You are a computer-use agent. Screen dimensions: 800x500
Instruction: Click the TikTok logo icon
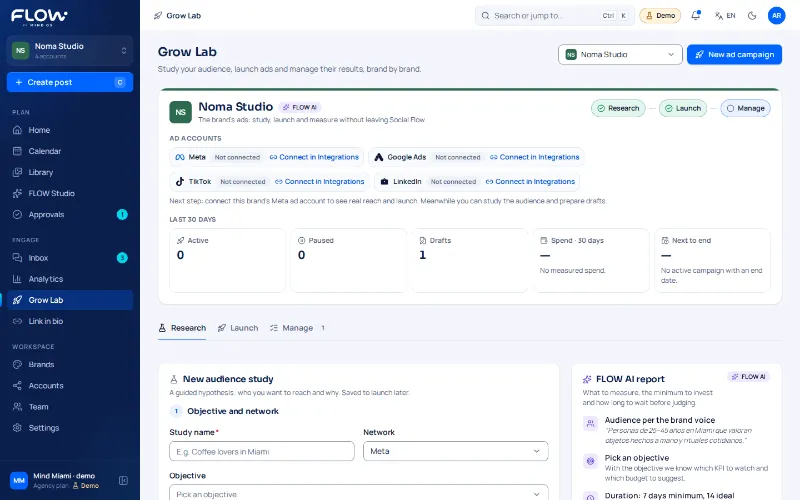pos(180,182)
